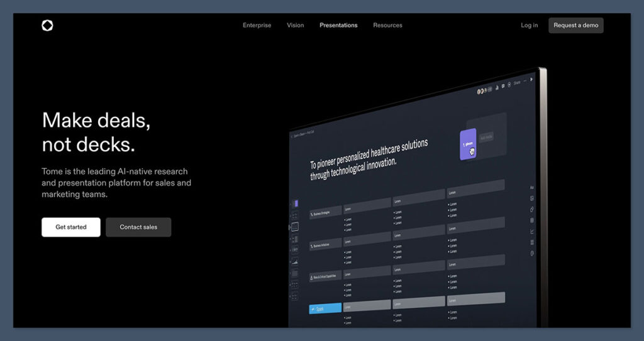Click the blue Spare cell in mockup
Screen dimensions: 644x341
pyautogui.click(x=325, y=308)
